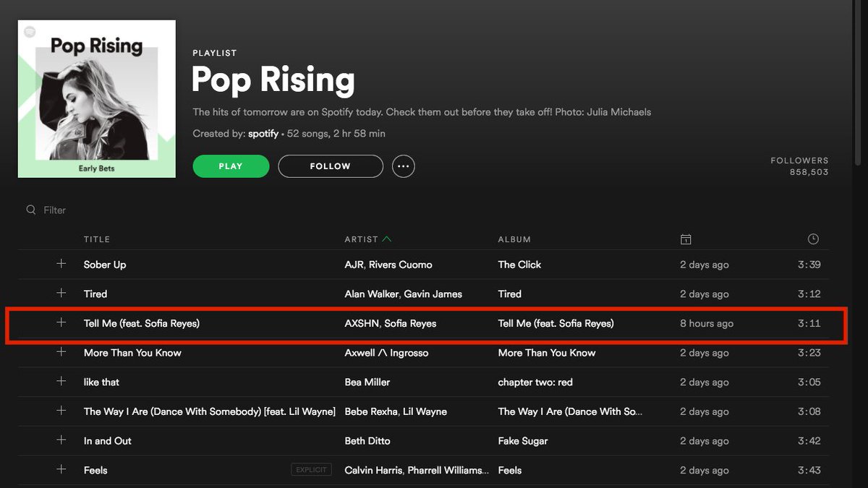This screenshot has height=488, width=868.
Task: Sort tracks by ALBUM column
Action: coord(514,239)
